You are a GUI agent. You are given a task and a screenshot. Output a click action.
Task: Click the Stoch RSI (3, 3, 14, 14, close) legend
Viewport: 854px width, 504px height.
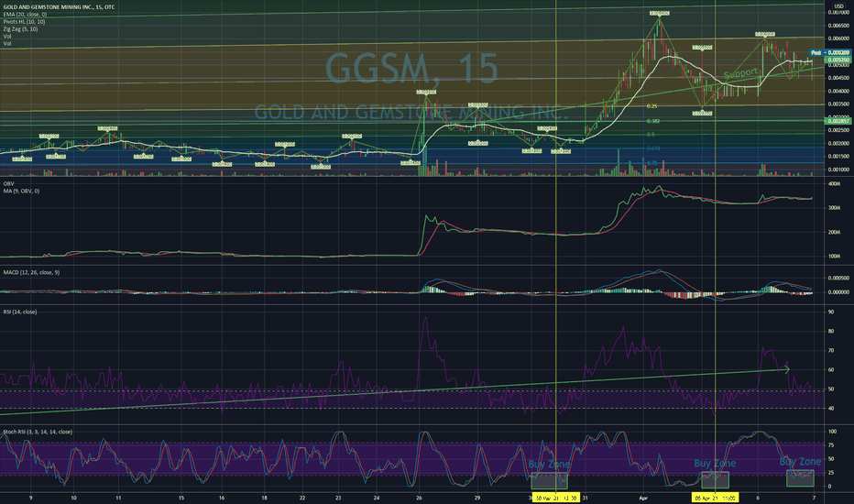click(38, 433)
